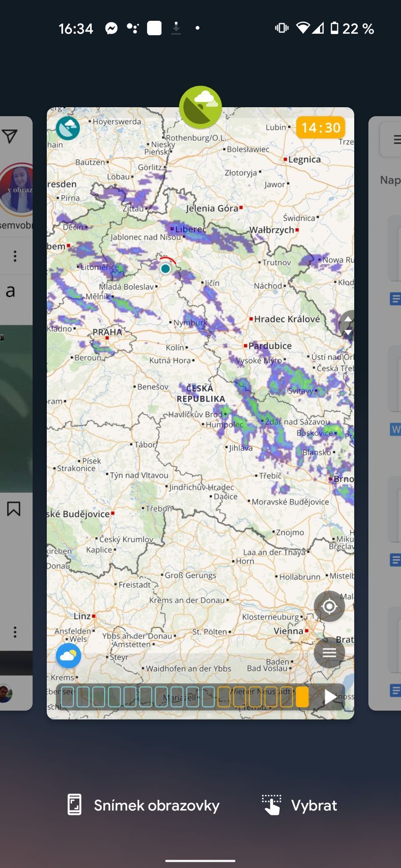The height and width of the screenshot is (868, 401).
Task: Select the first orange outlined forecast frame
Action: (x=224, y=697)
